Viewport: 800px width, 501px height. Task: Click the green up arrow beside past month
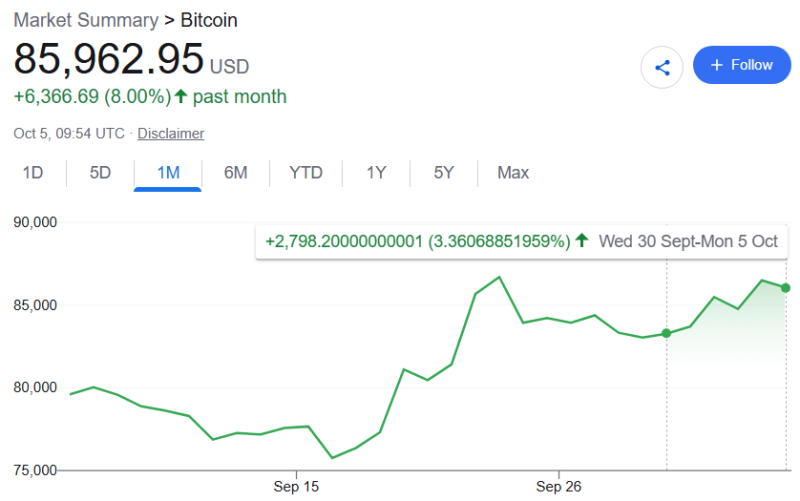point(181,96)
